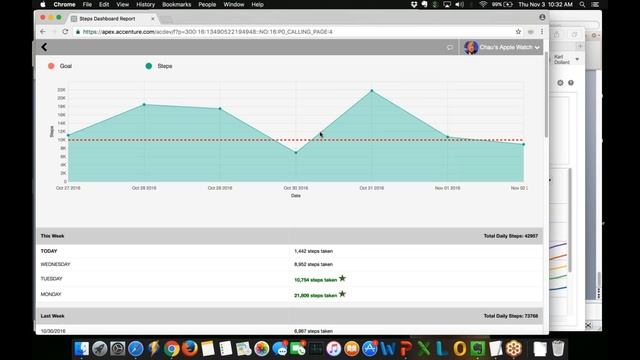Click the Dropbox menu bar icon
640x360 pixels.
tap(414, 4)
